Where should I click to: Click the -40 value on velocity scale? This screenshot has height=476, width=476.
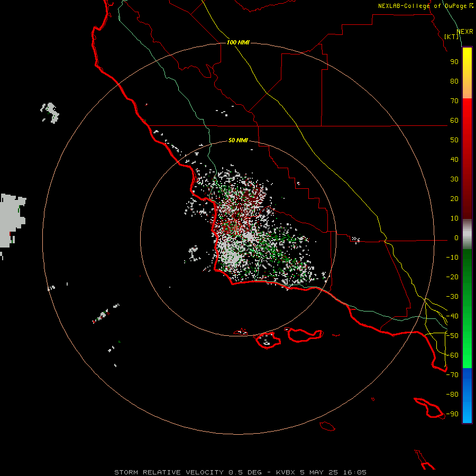point(452,316)
